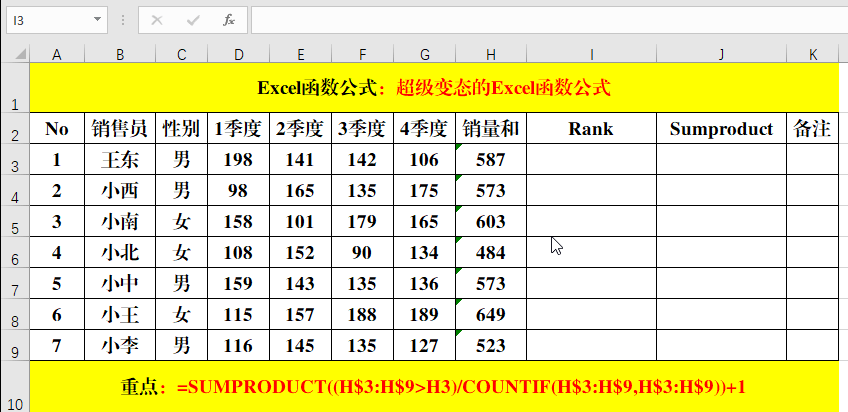The height and width of the screenshot is (412, 848).
Task: Click the Select All corner triangle
Action: (x=20, y=54)
